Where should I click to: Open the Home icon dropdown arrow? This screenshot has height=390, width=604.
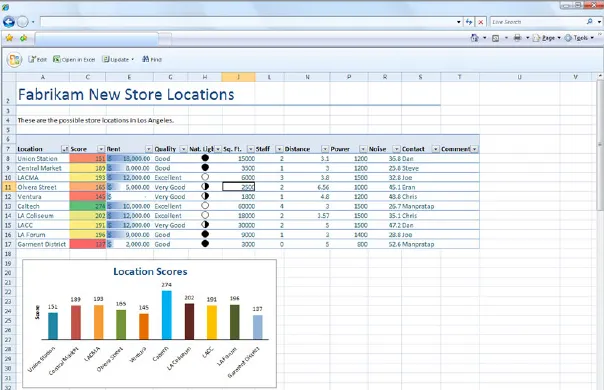click(485, 38)
